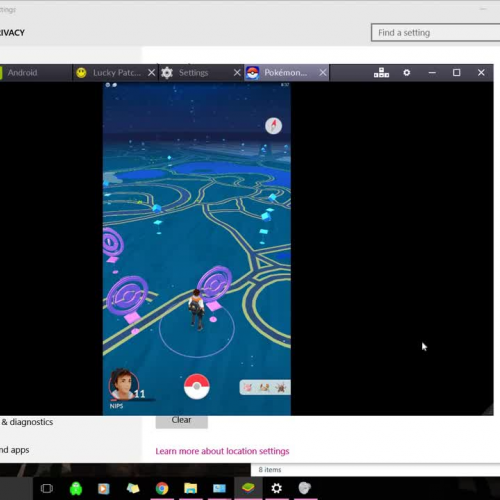Open BlueStacks settings gear in title bar

(407, 72)
